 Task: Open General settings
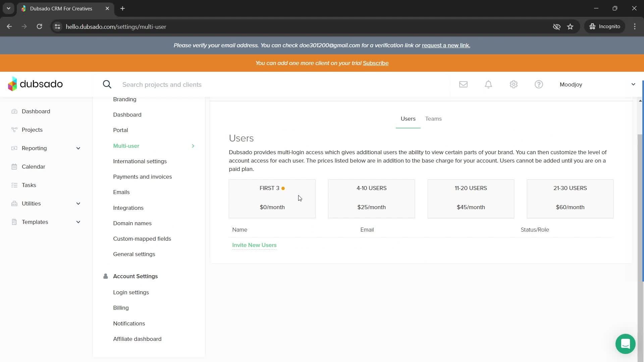pos(134,254)
